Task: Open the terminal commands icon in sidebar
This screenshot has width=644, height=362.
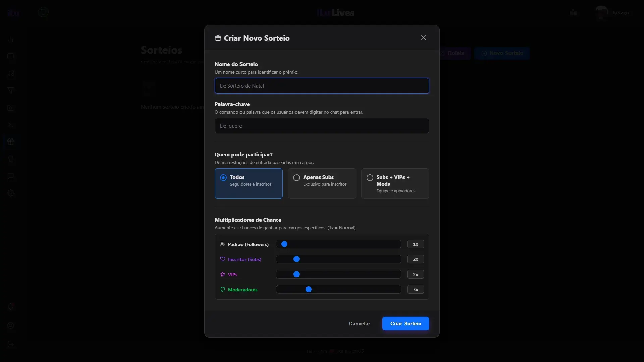Action: tap(11, 125)
